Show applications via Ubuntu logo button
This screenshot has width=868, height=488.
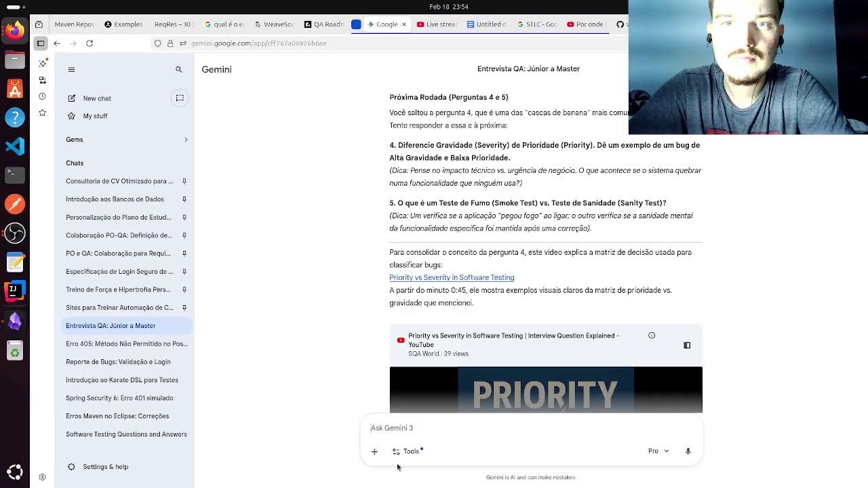[x=15, y=472]
